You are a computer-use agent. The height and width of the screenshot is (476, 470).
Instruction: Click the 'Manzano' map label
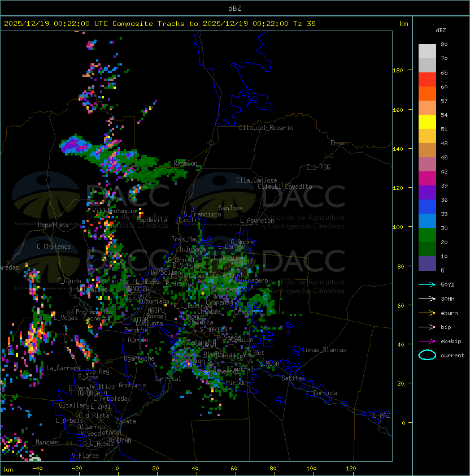[x=47, y=442]
